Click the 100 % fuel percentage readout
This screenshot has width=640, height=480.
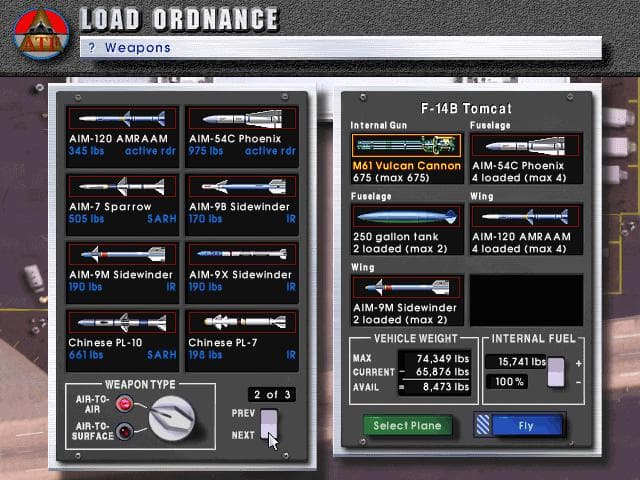tap(507, 382)
